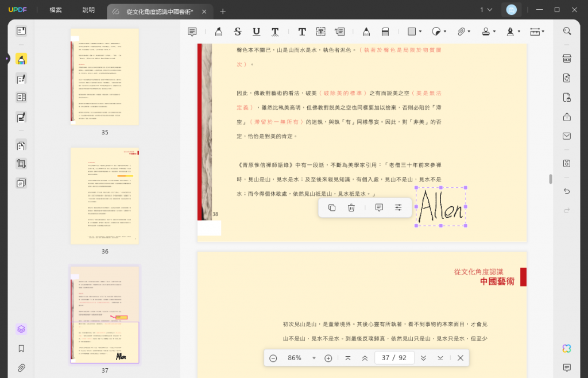
Task: Show the Bookmarks panel
Action: click(x=21, y=349)
